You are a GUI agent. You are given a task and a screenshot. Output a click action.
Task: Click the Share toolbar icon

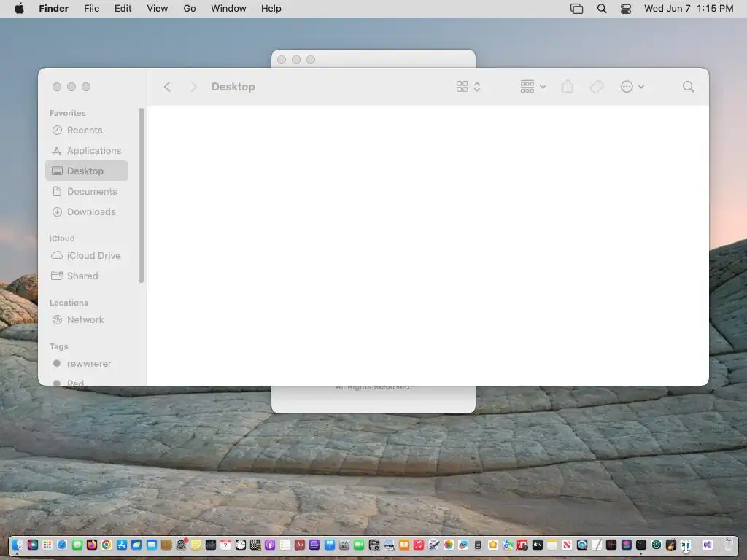tap(568, 87)
